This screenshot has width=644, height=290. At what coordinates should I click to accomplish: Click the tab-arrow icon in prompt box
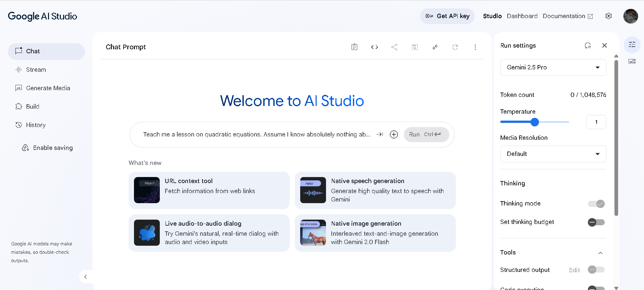click(380, 134)
